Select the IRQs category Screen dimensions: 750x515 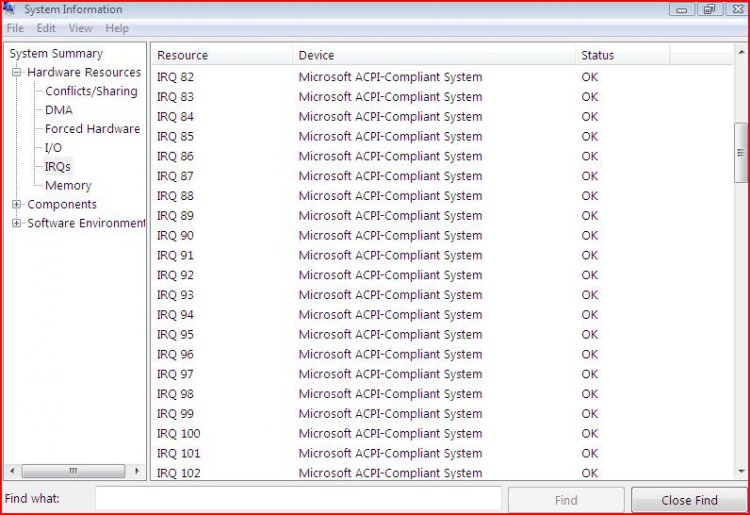point(57,166)
